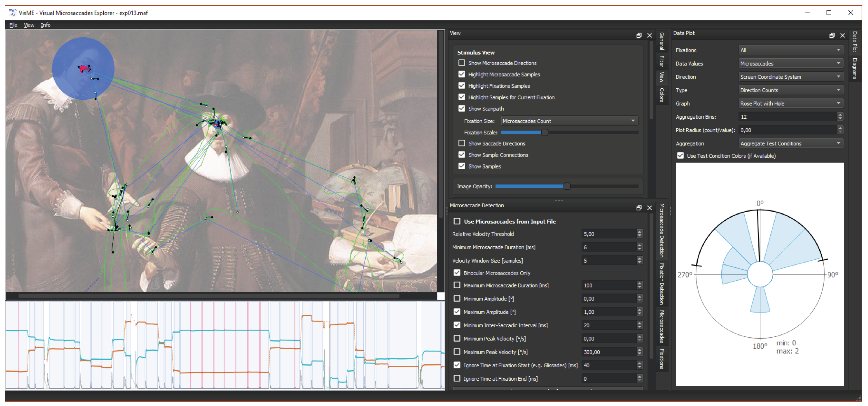The width and height of the screenshot is (868, 406).
Task: Enable Show Saccade Directions
Action: (462, 143)
